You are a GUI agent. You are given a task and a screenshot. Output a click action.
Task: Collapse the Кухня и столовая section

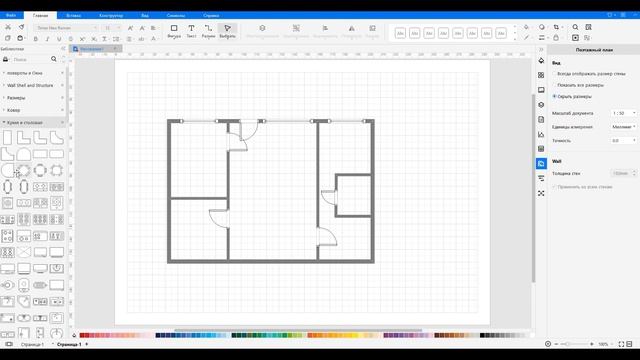pyautogui.click(x=33, y=122)
